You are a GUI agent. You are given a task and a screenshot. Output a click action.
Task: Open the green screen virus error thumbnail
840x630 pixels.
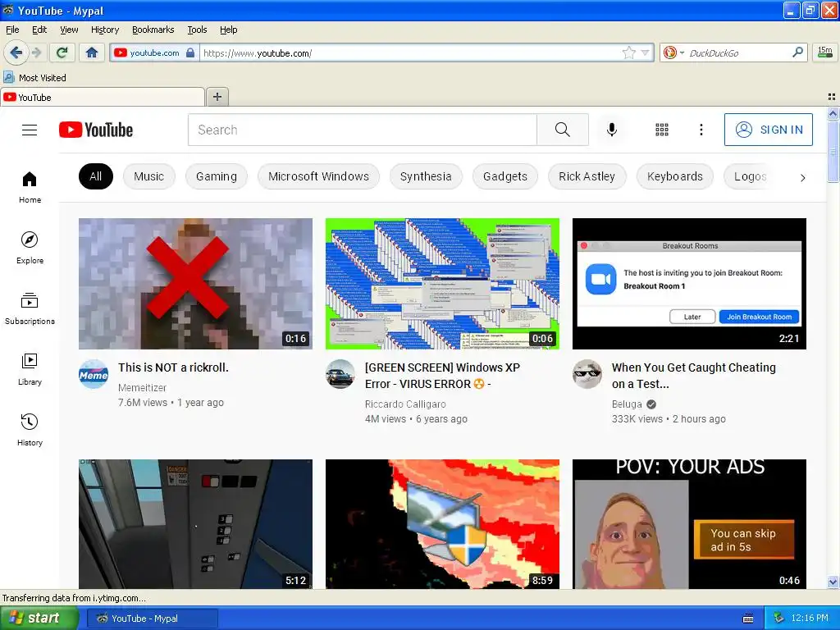pyautogui.click(x=442, y=283)
